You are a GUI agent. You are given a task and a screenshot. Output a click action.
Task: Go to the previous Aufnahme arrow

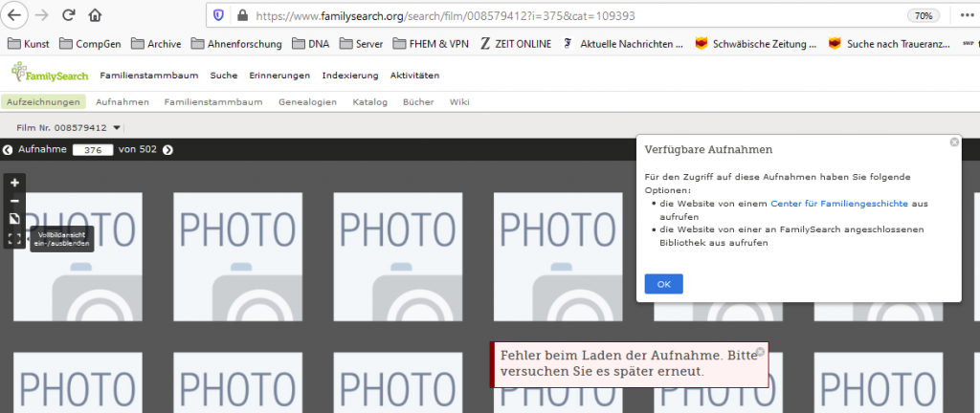pyautogui.click(x=8, y=150)
